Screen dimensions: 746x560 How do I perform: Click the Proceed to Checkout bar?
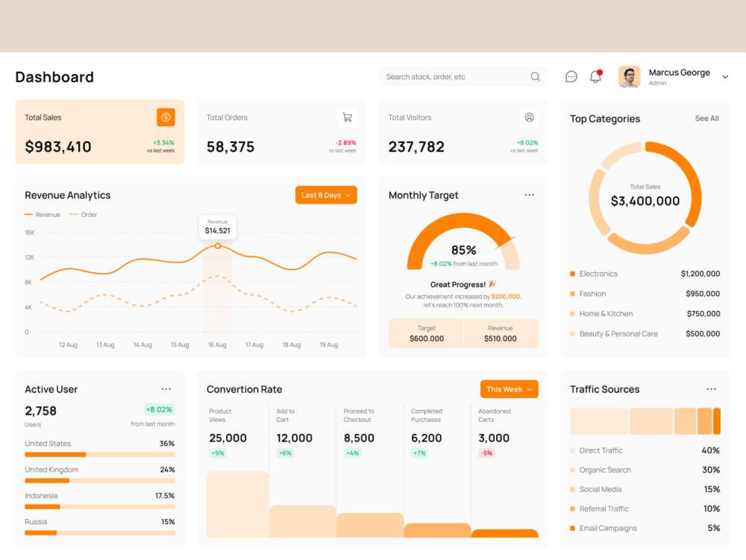coord(370,525)
